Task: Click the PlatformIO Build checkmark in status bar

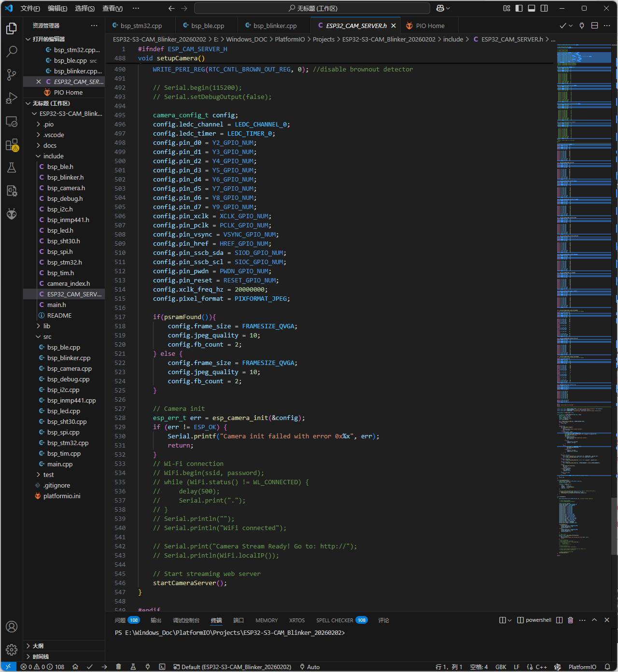Action: coord(90,667)
